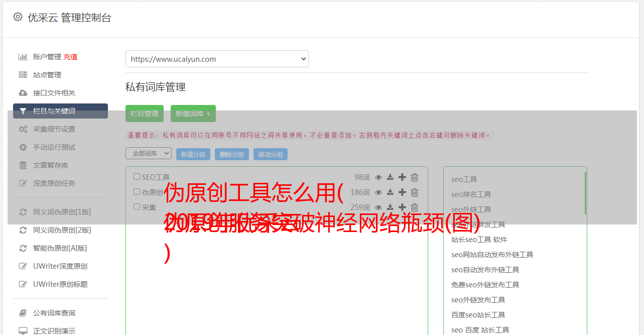Select keyword 站长seo工具 软件
Image resolution: width=644 pixels, height=335 pixels.
point(479,240)
